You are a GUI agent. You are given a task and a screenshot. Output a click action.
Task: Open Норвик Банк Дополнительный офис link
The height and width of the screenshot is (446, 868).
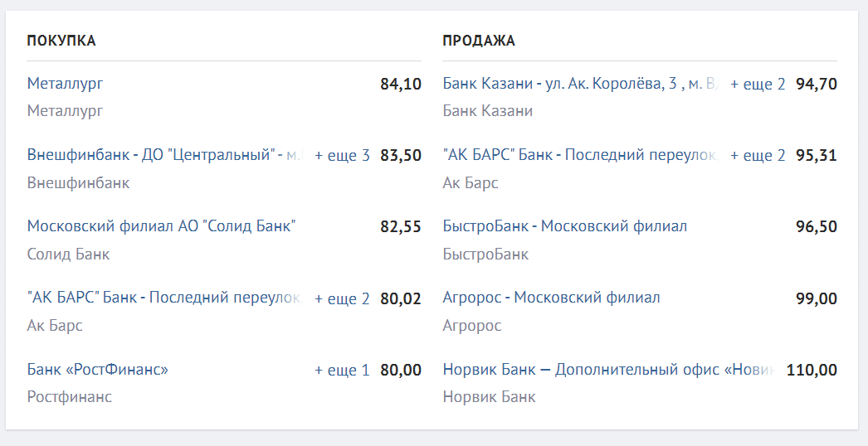pyautogui.click(x=608, y=370)
